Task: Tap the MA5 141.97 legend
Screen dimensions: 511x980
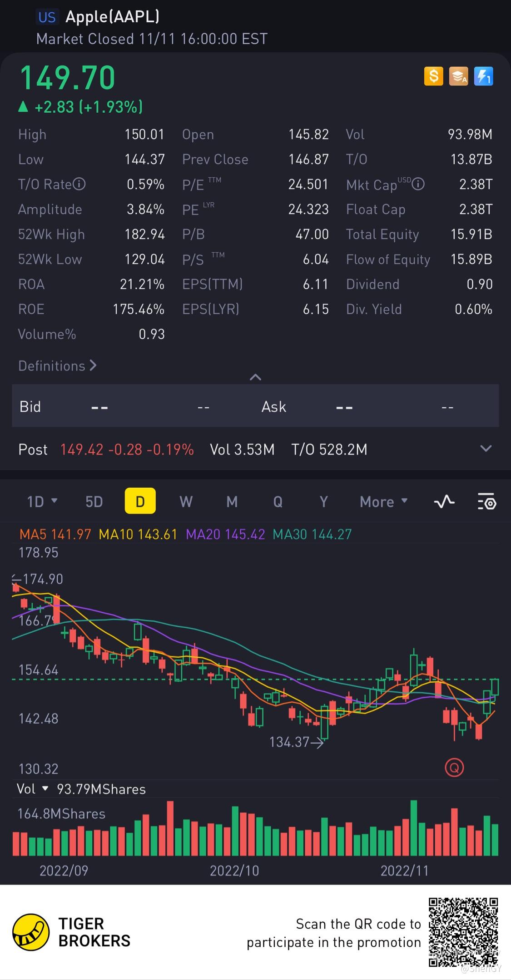Action: click(55, 534)
